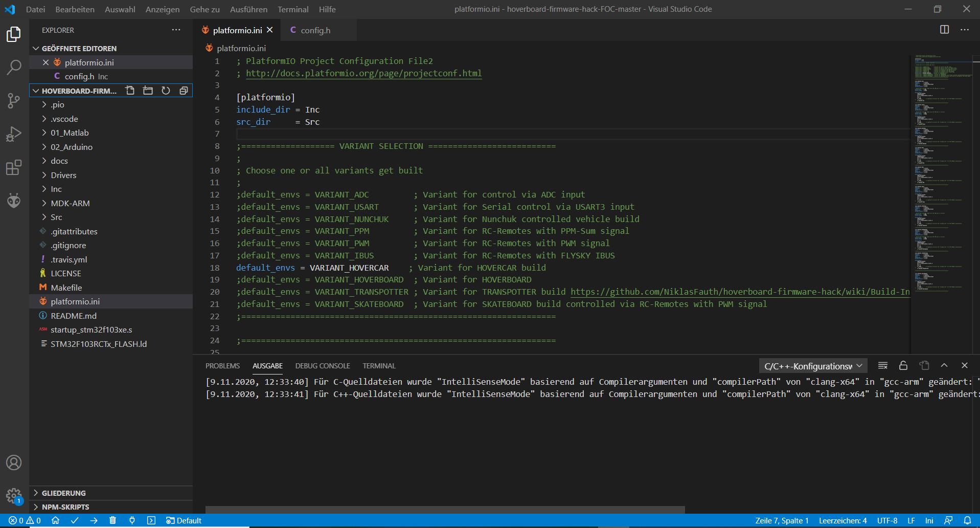The image size is (980, 528).
Task: Refresh the explorer file tree
Action: (166, 91)
